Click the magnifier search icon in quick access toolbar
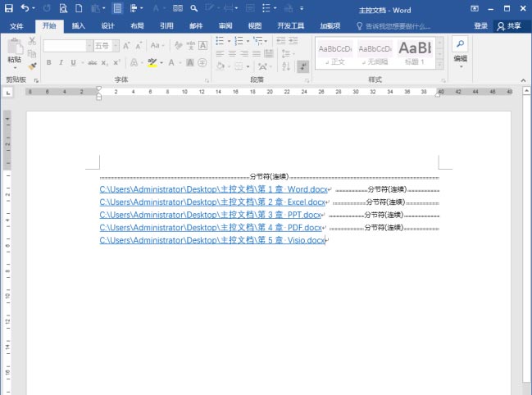This screenshot has width=532, height=395. coord(194,8)
